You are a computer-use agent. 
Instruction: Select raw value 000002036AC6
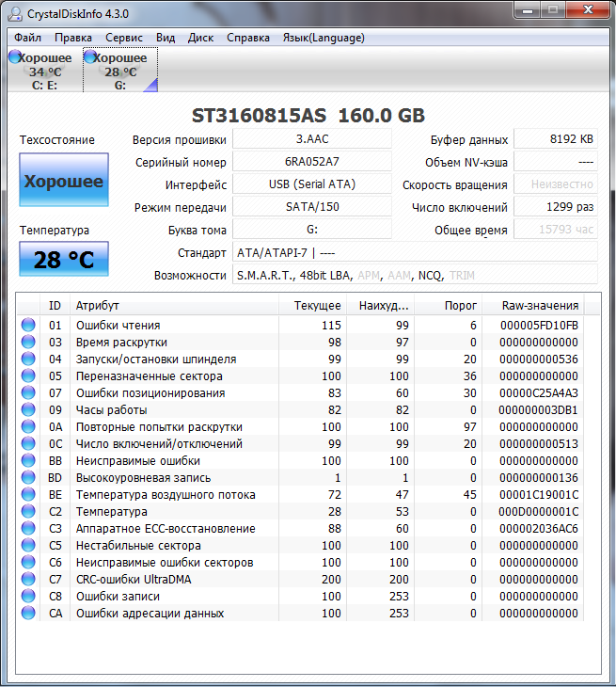(x=539, y=529)
